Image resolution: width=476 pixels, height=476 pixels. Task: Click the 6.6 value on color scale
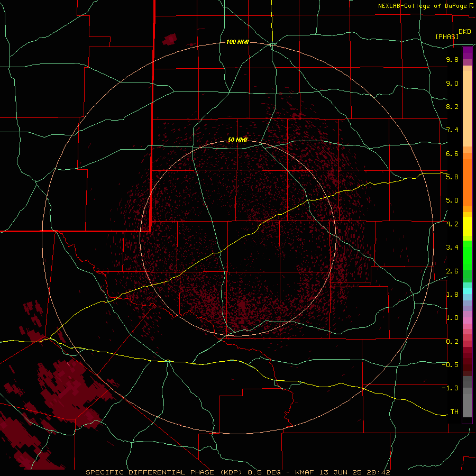452,153
